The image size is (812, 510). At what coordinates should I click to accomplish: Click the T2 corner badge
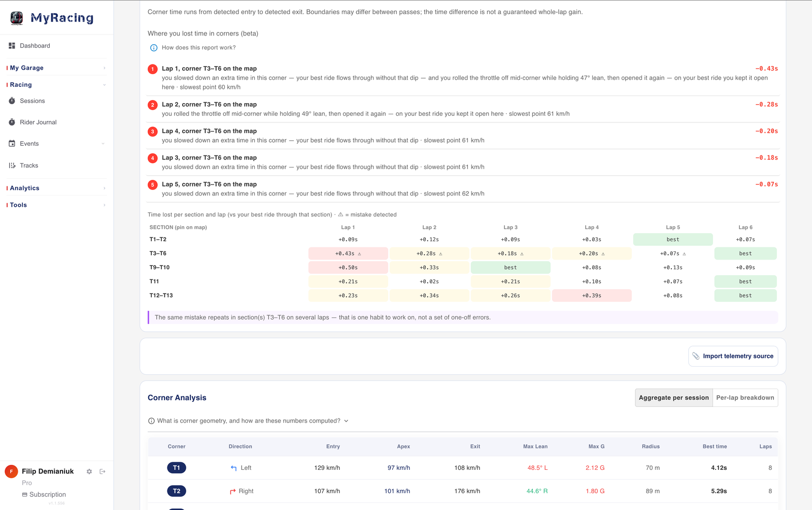pos(177,491)
